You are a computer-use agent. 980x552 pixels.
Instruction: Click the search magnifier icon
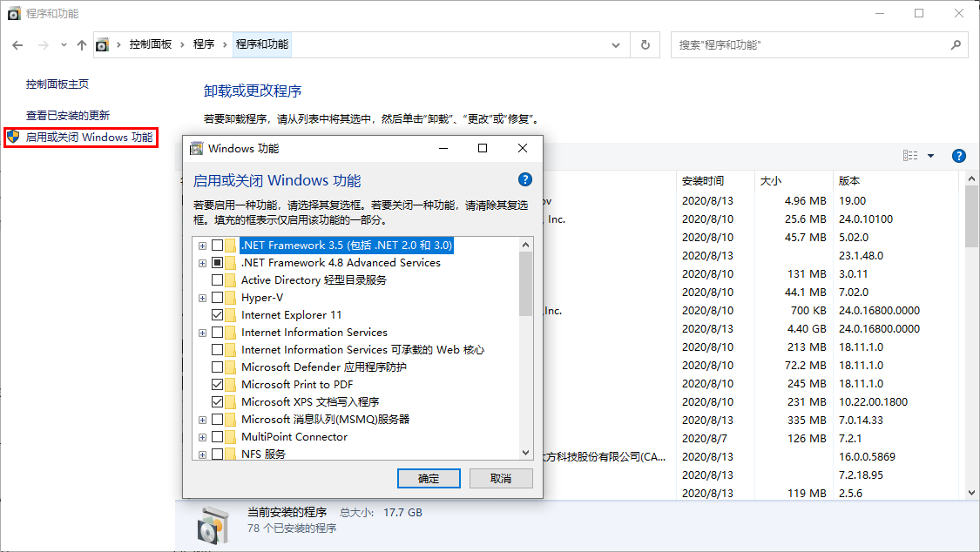click(956, 45)
